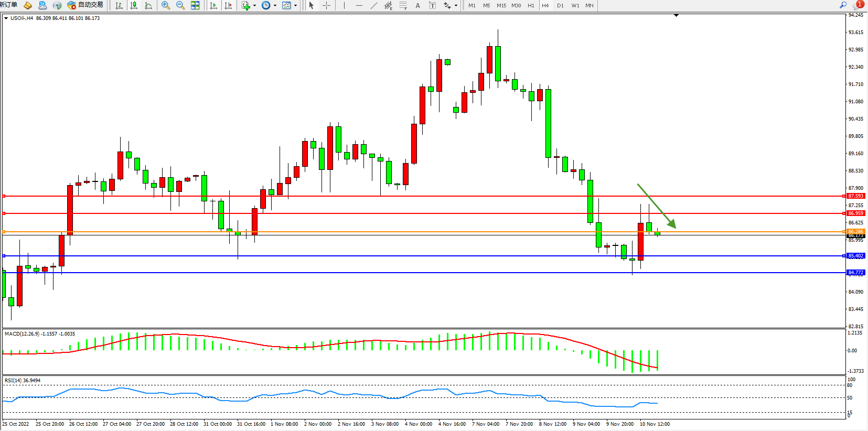
Task: Enable chart auto scroll
Action: (213, 5)
